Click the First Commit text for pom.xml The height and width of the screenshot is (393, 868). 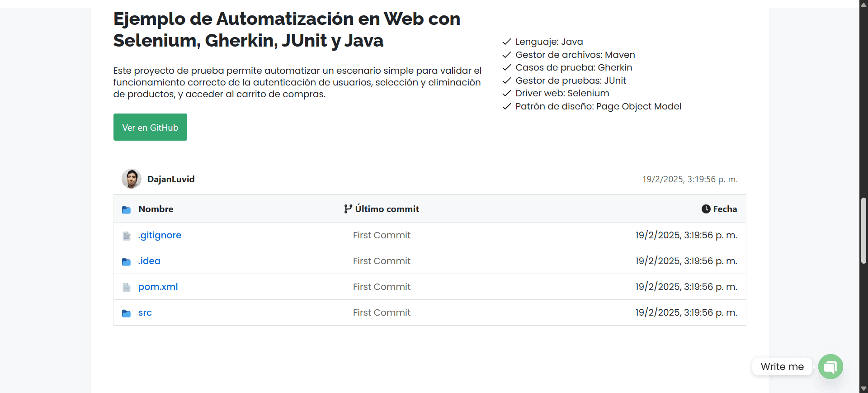pos(382,287)
